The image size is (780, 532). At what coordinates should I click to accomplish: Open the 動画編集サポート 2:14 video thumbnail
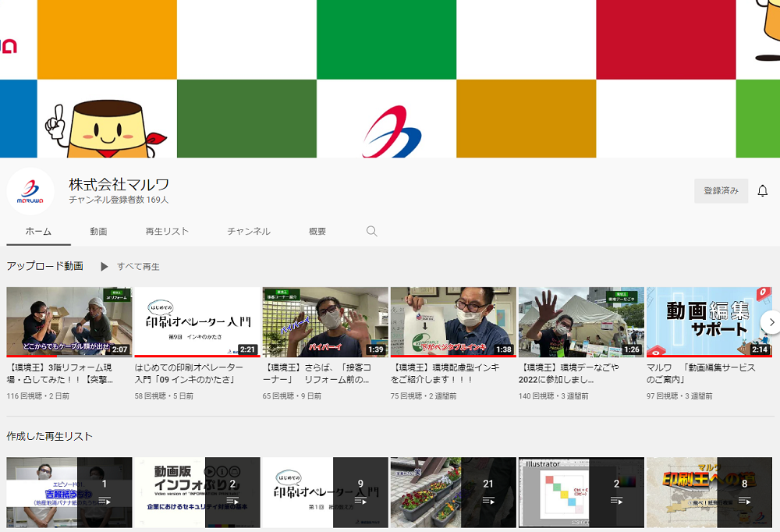click(709, 322)
